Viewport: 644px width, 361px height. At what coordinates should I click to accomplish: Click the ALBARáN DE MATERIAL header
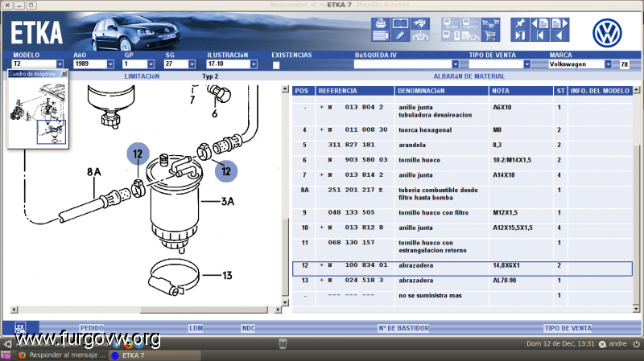click(x=469, y=76)
